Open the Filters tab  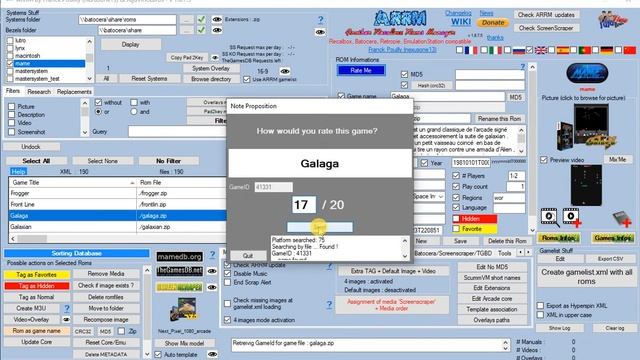pyautogui.click(x=13, y=91)
